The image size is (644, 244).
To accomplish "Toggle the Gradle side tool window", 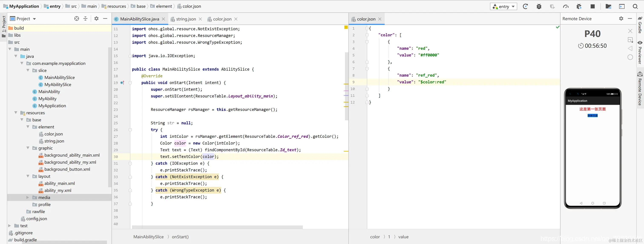I will coord(640,25).
